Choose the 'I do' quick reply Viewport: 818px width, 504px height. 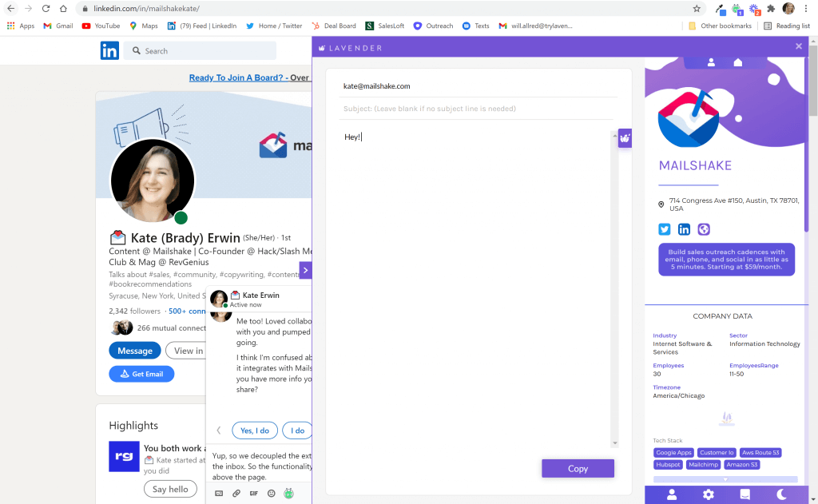coord(297,431)
